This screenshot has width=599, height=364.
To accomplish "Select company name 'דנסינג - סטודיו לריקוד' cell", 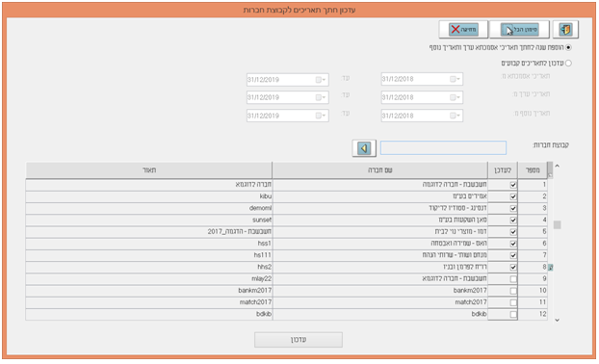I will click(x=380, y=208).
